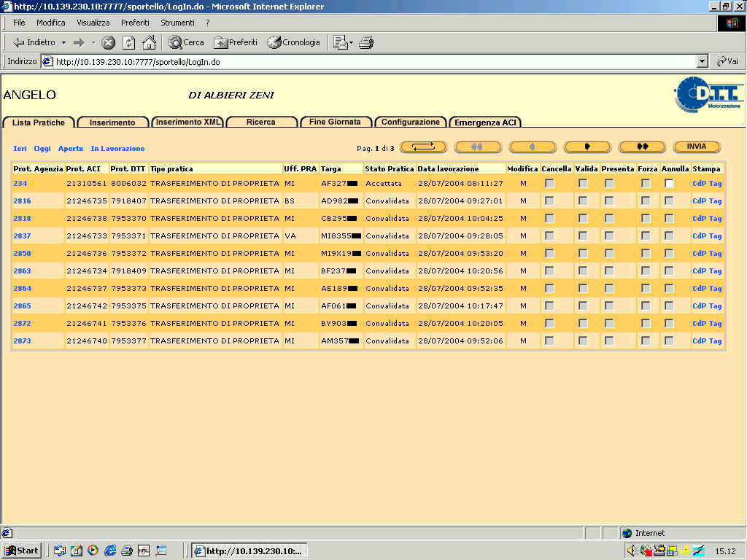This screenshot has height=560, width=747.
Task: Click the refresh list arrows button
Action: 423,147
